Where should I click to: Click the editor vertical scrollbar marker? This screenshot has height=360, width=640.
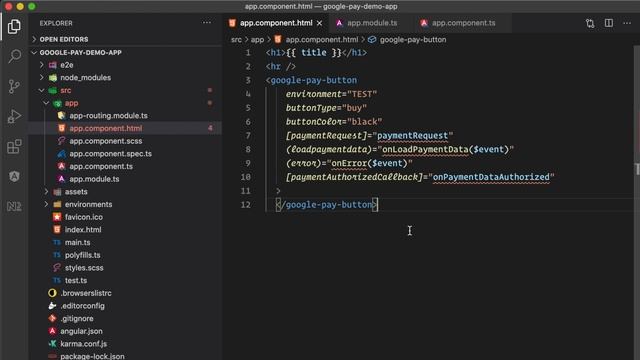[637, 169]
